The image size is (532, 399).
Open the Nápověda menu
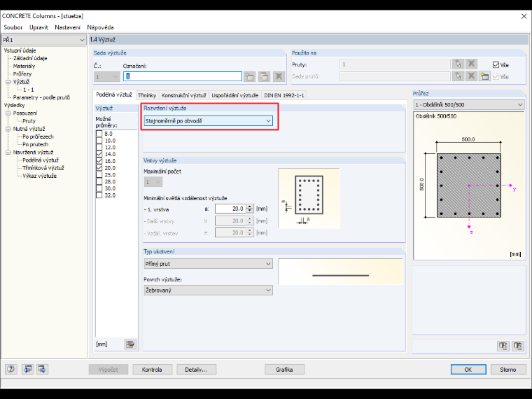coord(100,27)
